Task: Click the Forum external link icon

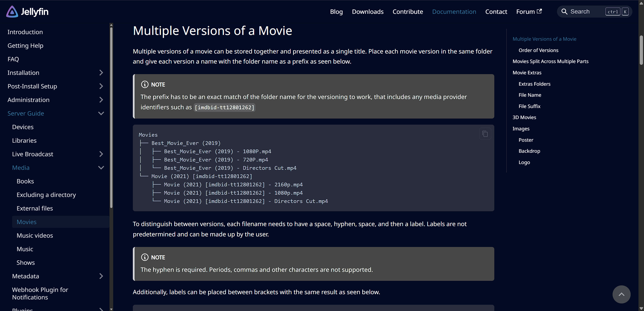Action: pos(539,11)
